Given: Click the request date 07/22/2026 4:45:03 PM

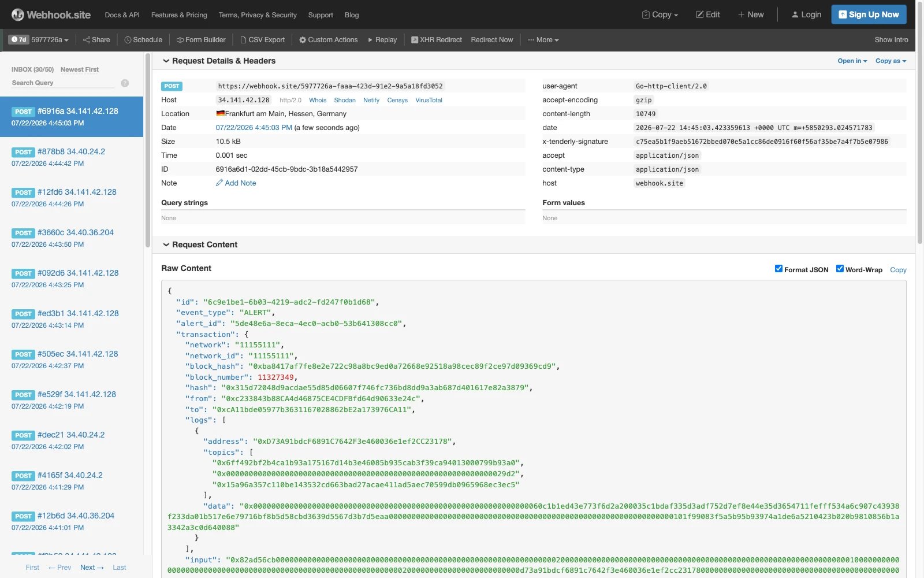Looking at the screenshot, I should (254, 128).
